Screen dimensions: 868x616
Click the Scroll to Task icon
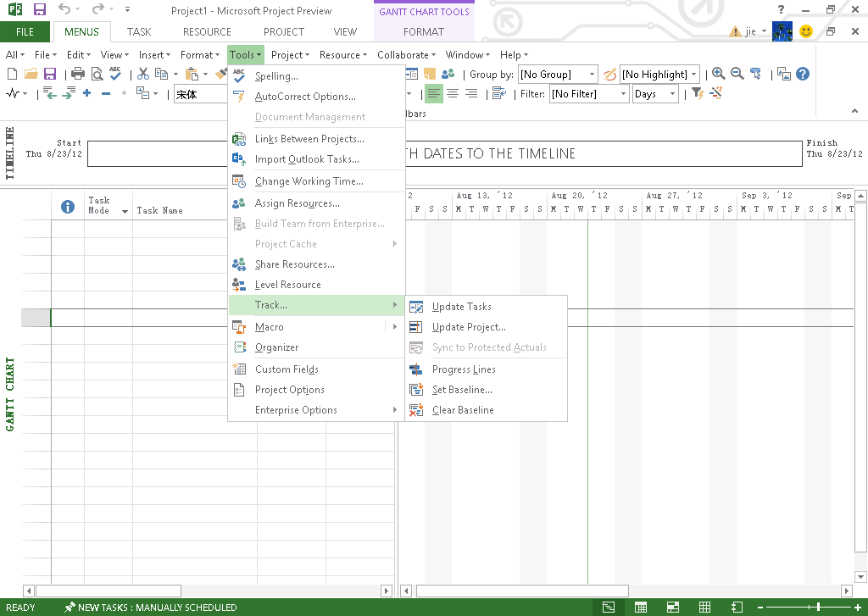(x=755, y=74)
